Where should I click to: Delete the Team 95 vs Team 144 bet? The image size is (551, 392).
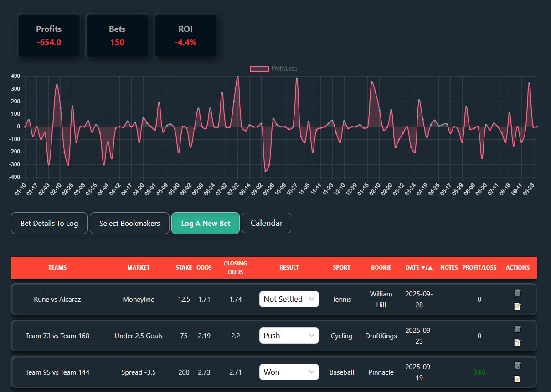(x=517, y=366)
